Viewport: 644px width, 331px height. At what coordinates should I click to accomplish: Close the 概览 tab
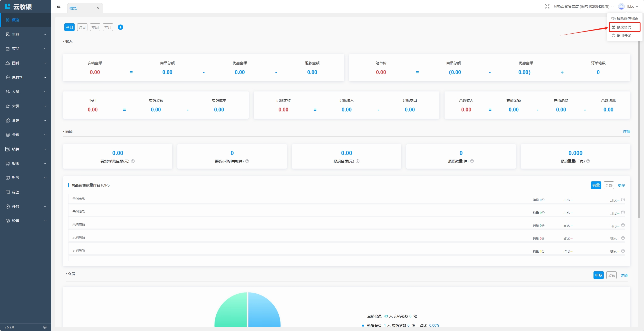(x=98, y=8)
